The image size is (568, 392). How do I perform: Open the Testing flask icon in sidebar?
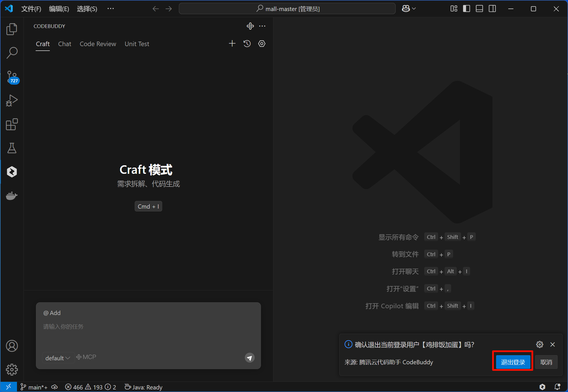(12, 148)
